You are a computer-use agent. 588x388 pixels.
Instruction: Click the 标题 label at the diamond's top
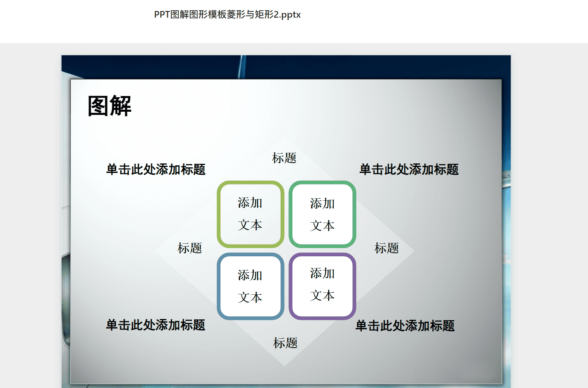pos(284,158)
